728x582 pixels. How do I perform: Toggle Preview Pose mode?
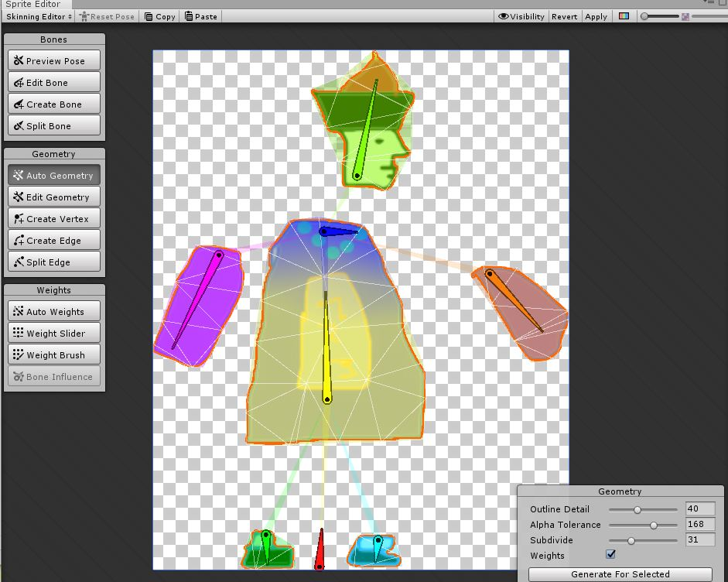53,60
